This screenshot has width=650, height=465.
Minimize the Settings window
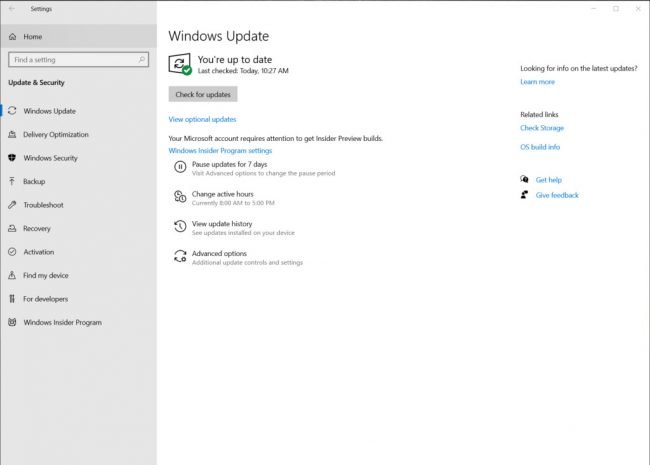594,9
